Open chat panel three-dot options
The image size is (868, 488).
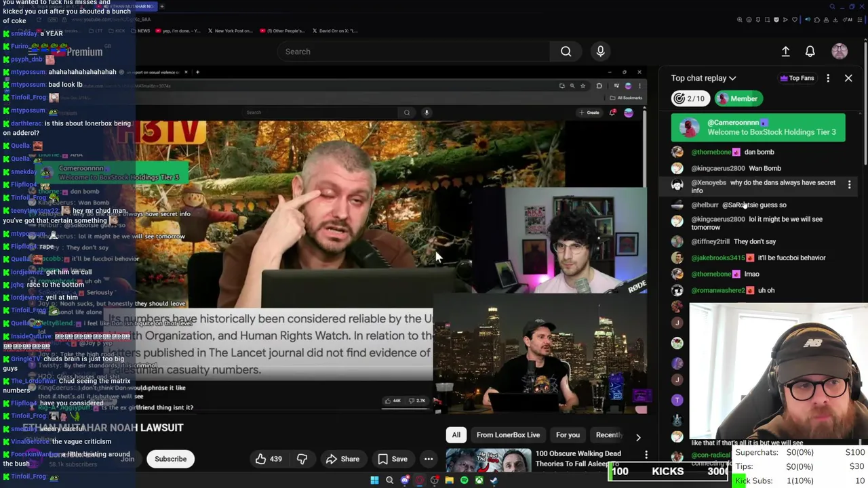(x=828, y=78)
